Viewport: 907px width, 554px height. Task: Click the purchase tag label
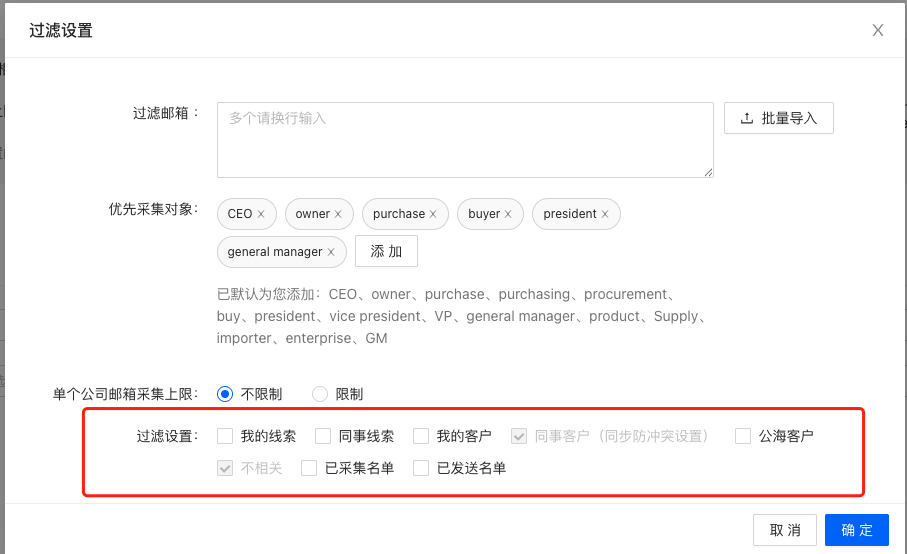click(399, 214)
